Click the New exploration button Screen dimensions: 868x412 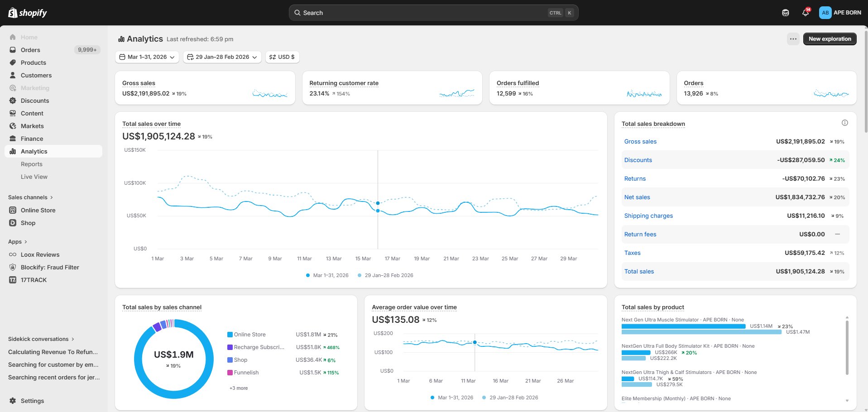(x=830, y=39)
